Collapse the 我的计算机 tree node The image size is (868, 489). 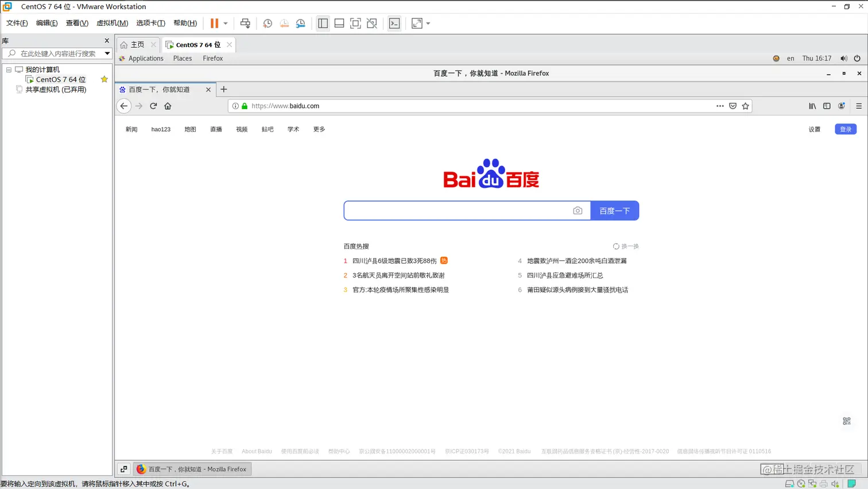click(9, 70)
